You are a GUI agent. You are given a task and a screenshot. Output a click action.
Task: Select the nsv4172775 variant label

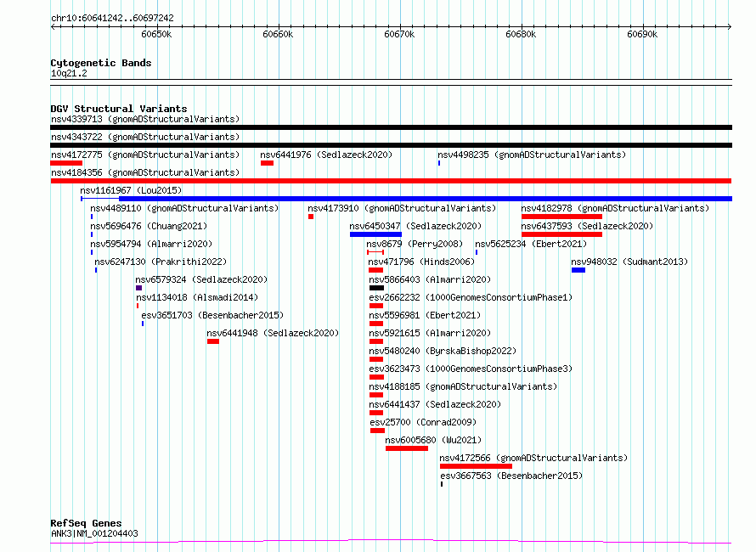(145, 155)
